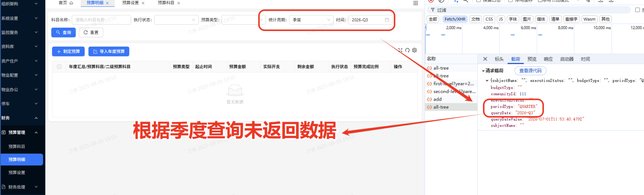The image size is (644, 195).
Task: Toggle the checkbox right of the 过滤 bar
Action: (x=637, y=10)
